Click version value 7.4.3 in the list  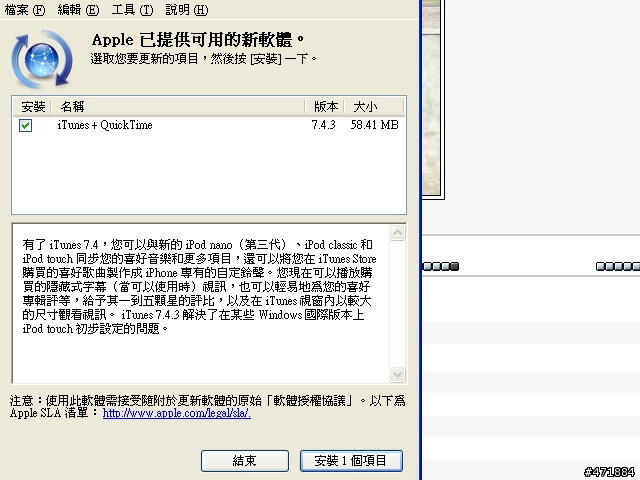(x=323, y=125)
